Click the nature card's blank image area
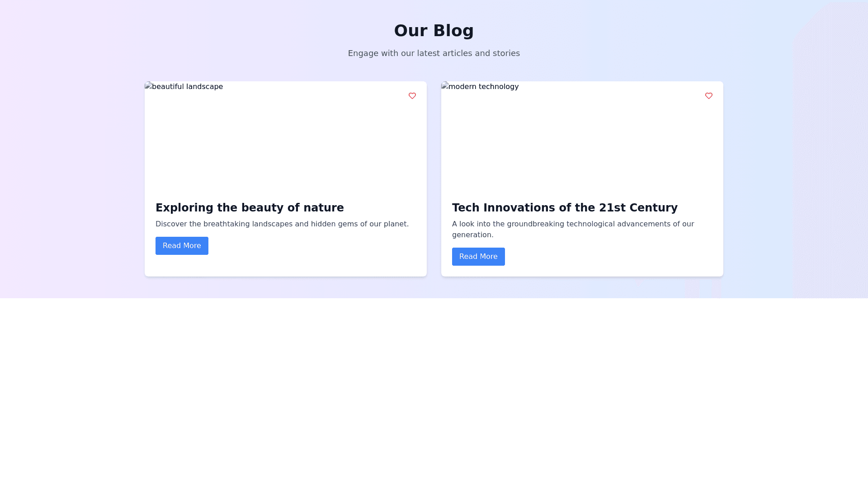This screenshot has width=868, height=488. click(285, 140)
